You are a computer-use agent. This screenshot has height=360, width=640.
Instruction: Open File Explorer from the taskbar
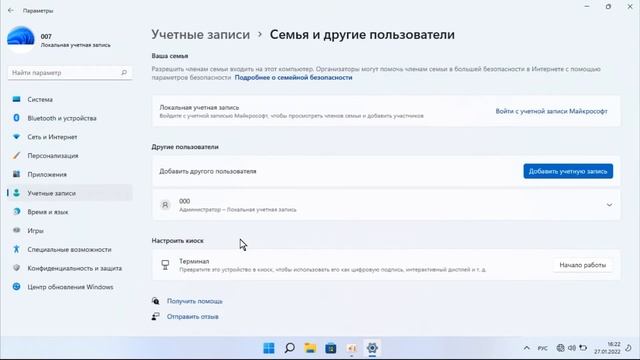coord(310,348)
